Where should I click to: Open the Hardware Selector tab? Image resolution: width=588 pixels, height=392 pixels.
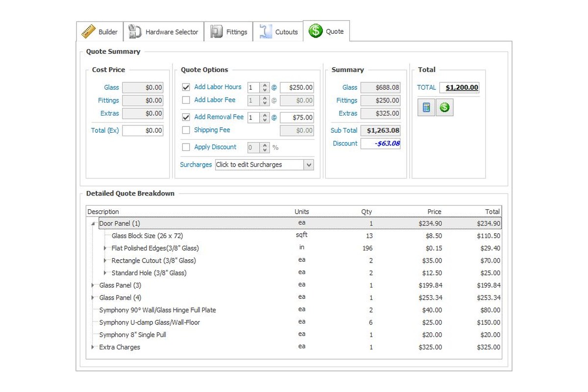pyautogui.click(x=163, y=32)
